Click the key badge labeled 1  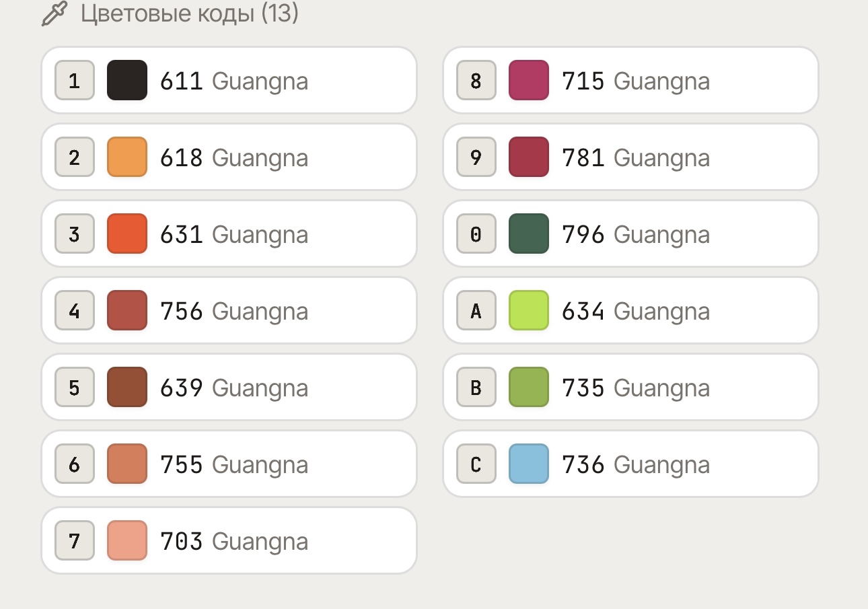click(75, 80)
